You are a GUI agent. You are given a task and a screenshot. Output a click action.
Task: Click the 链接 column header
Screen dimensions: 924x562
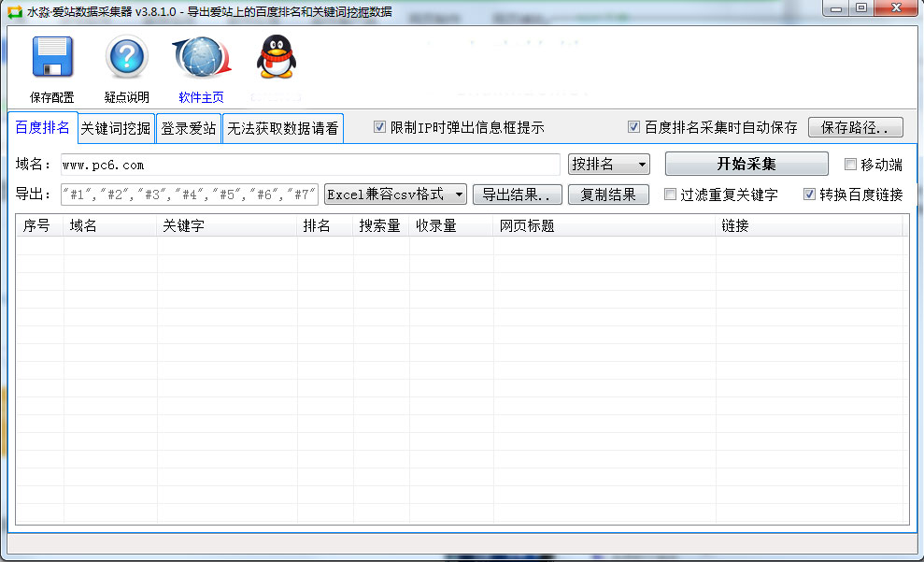point(808,226)
